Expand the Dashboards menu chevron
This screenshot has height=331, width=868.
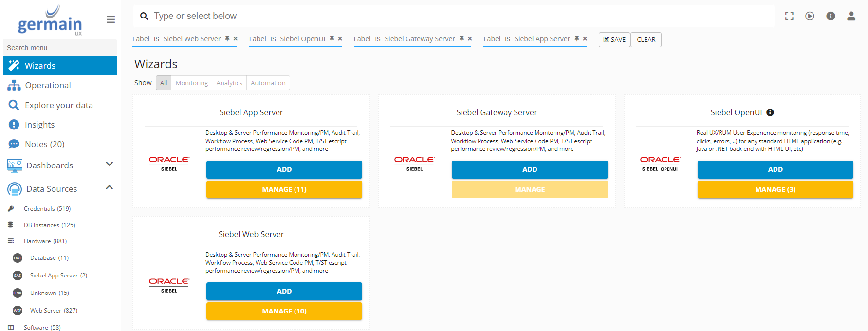pos(110,165)
